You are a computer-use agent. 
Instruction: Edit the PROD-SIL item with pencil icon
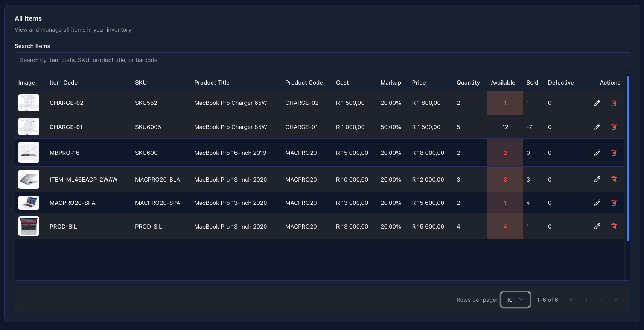tap(597, 226)
